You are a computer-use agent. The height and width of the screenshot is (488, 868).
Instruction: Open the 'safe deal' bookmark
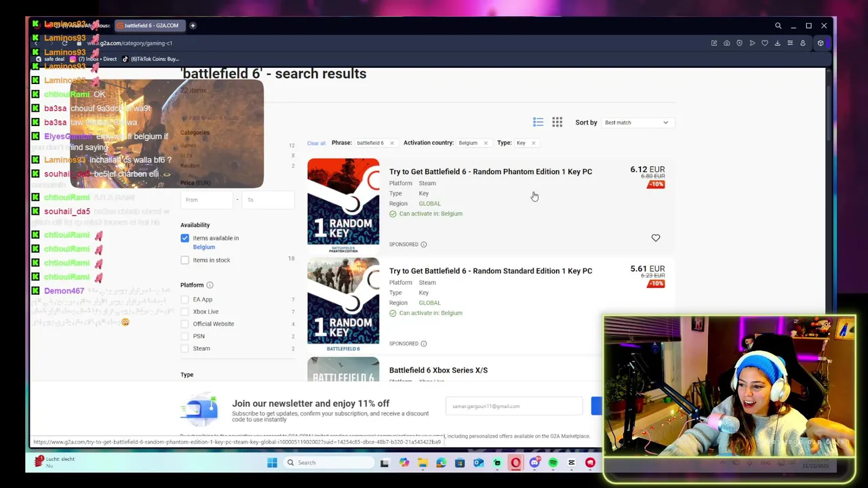(x=50, y=59)
